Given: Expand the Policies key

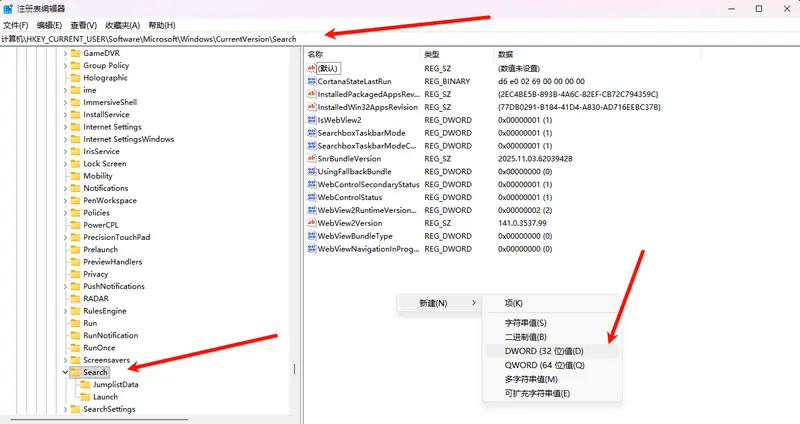Looking at the screenshot, I should pyautogui.click(x=65, y=213).
